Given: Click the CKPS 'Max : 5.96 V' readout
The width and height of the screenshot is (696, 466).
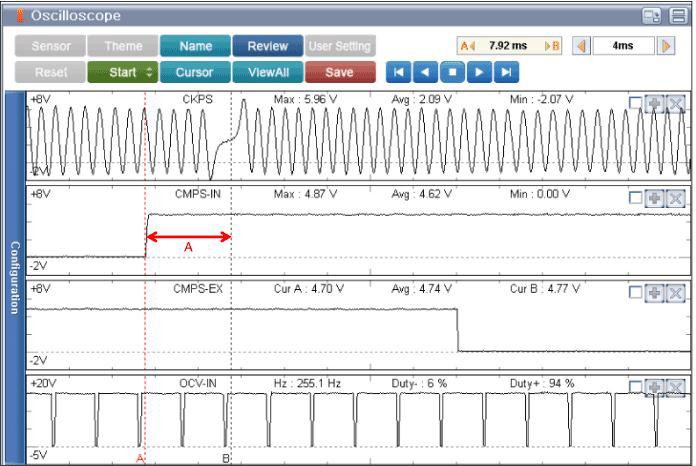Looking at the screenshot, I should click(x=305, y=99).
